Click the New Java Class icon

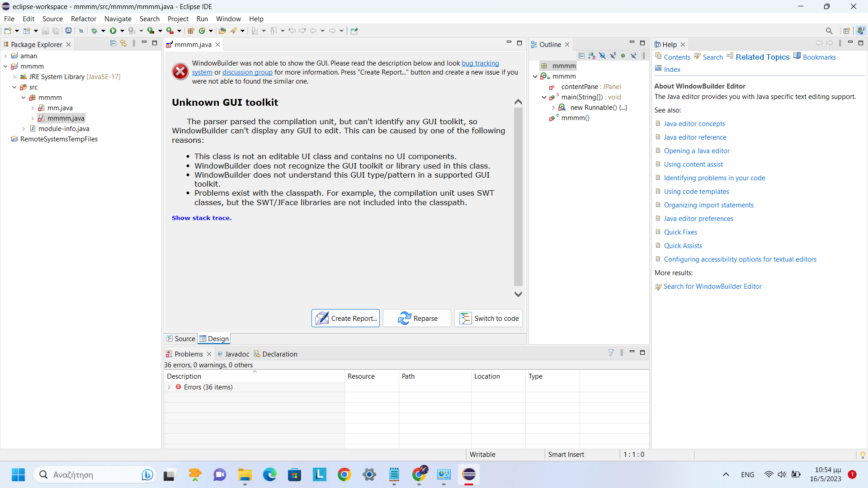(202, 31)
